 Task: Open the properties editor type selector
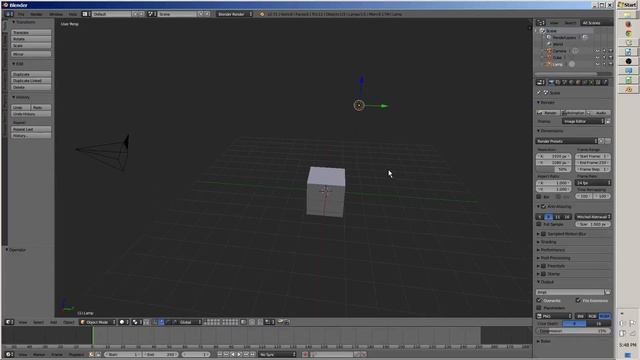(541, 82)
